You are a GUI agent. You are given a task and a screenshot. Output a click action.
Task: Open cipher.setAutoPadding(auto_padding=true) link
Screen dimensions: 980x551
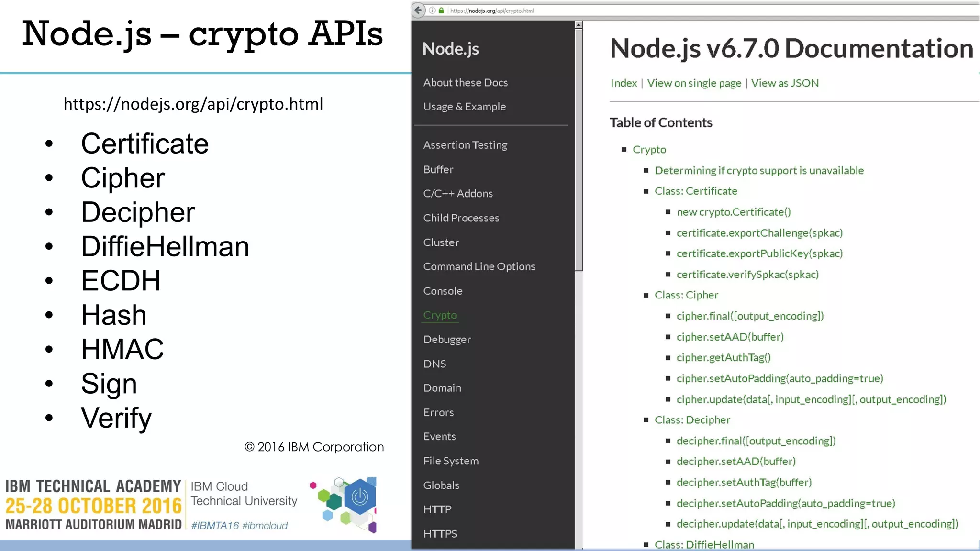click(780, 379)
